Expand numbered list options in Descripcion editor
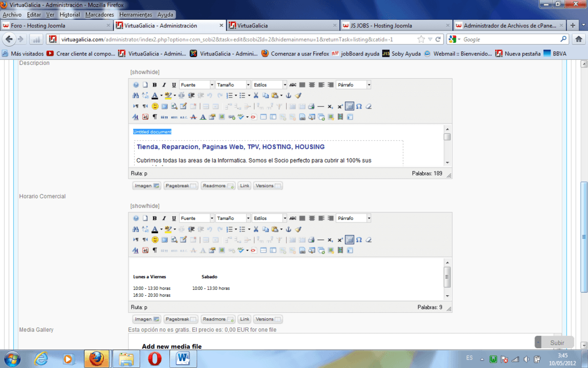The height and width of the screenshot is (368, 588). point(236,96)
